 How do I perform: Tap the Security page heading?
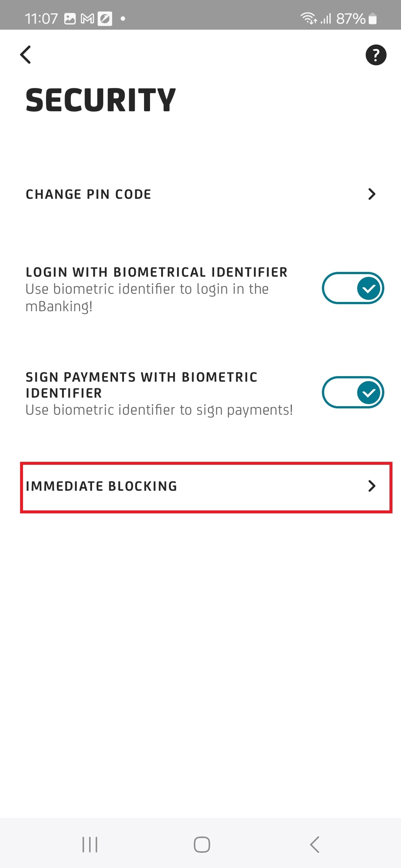101,100
